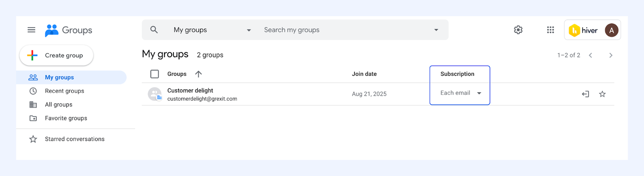Click the Create group button
Viewport: 644px width, 176px height.
point(56,55)
